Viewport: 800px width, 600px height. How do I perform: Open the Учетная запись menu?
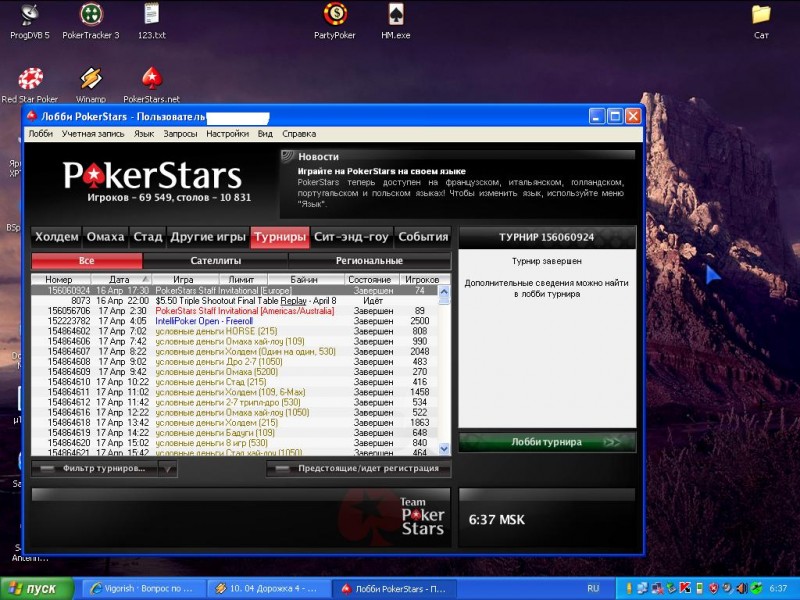[x=93, y=134]
